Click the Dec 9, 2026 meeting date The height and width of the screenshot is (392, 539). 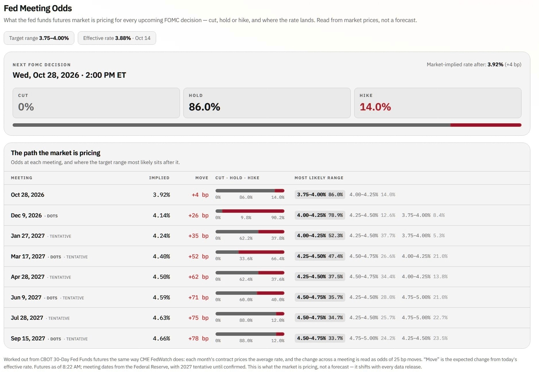pos(26,215)
